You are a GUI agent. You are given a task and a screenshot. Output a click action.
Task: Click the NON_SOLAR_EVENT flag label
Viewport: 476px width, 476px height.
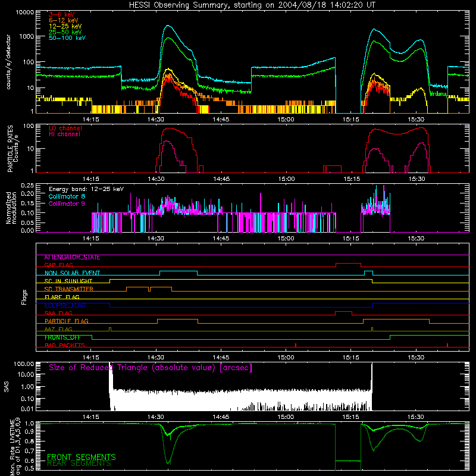[72, 273]
